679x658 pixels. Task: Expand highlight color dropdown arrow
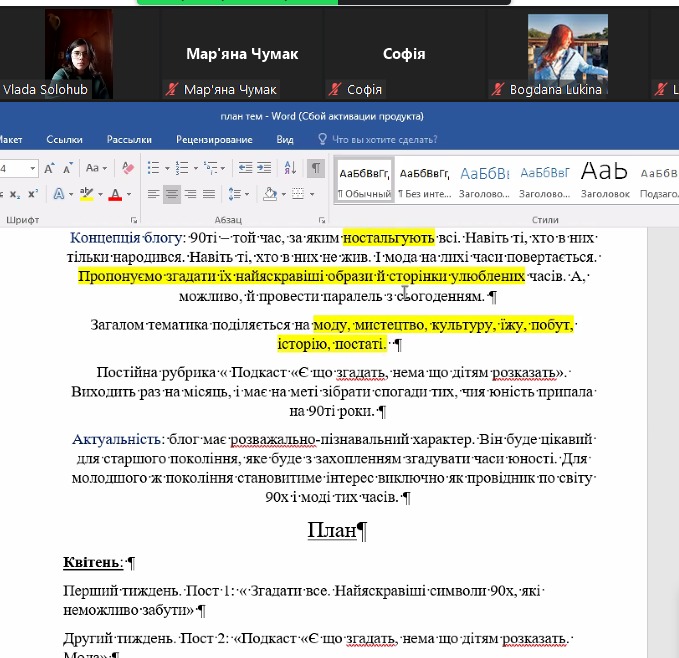coord(100,194)
